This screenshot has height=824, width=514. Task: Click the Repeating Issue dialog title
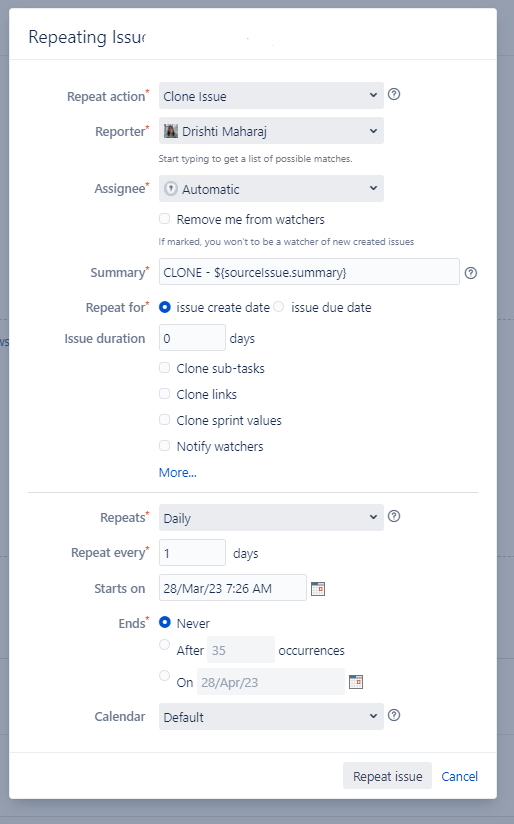tap(87, 37)
